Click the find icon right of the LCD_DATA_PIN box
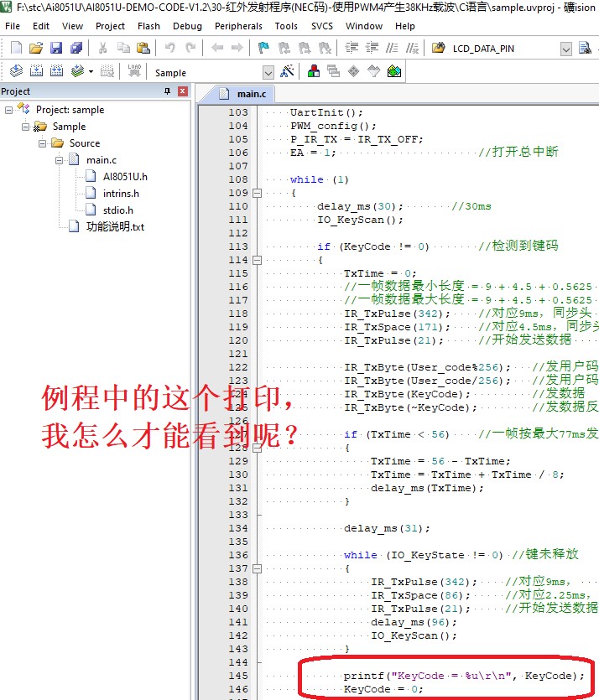This screenshot has height=700, width=599. point(585,49)
